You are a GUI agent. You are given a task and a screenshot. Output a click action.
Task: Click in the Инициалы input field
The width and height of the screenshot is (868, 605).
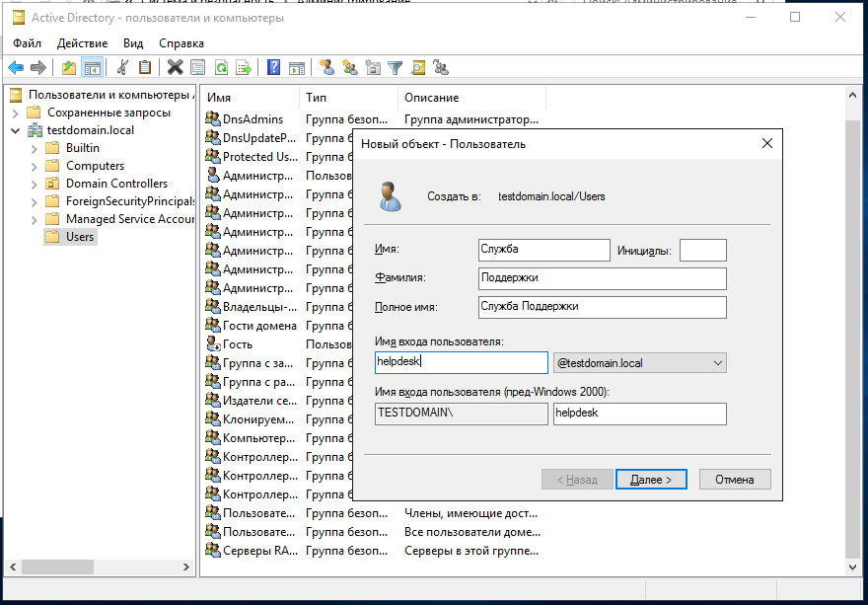pyautogui.click(x=702, y=251)
